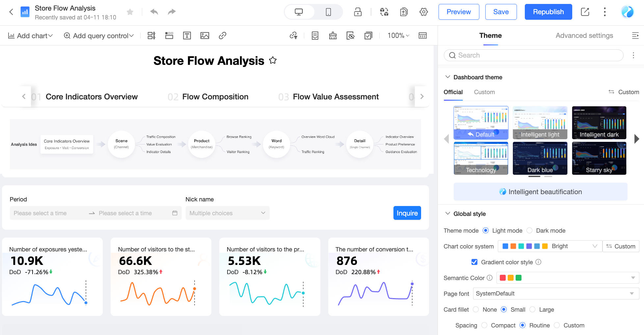Open the Chart color system Bright dropdown

550,246
